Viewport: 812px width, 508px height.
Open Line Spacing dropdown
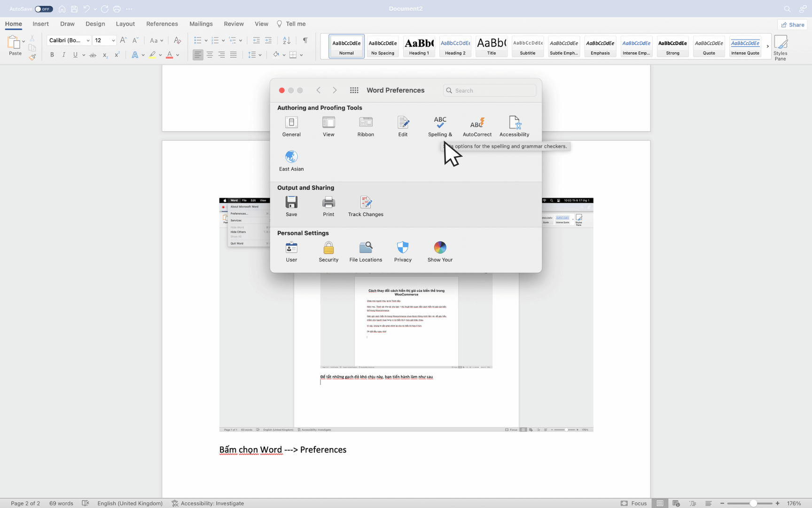tap(255, 55)
